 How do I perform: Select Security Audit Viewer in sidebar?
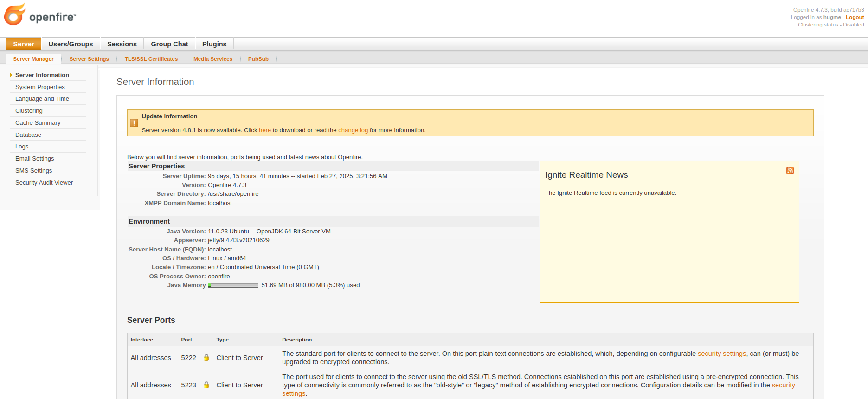44,183
